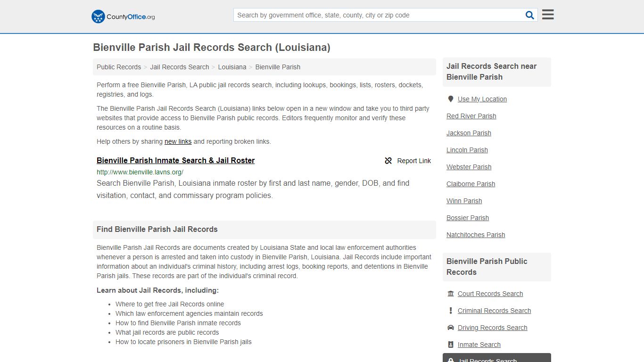Choose Use My Location
This screenshot has height=362, width=644.
(482, 99)
